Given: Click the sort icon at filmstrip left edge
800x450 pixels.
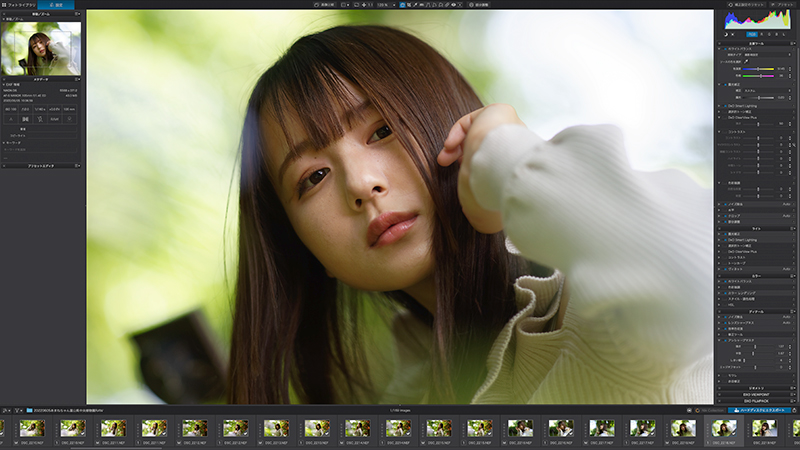Looking at the screenshot, I should [6, 410].
